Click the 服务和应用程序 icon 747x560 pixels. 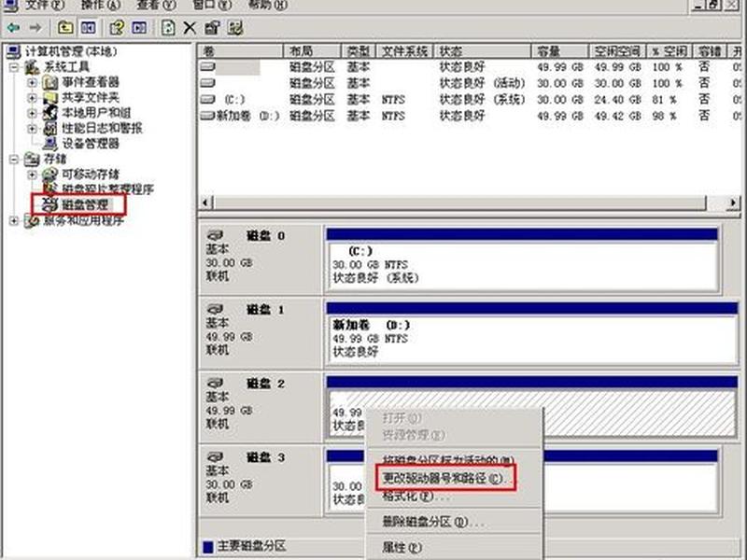pyautogui.click(x=33, y=220)
